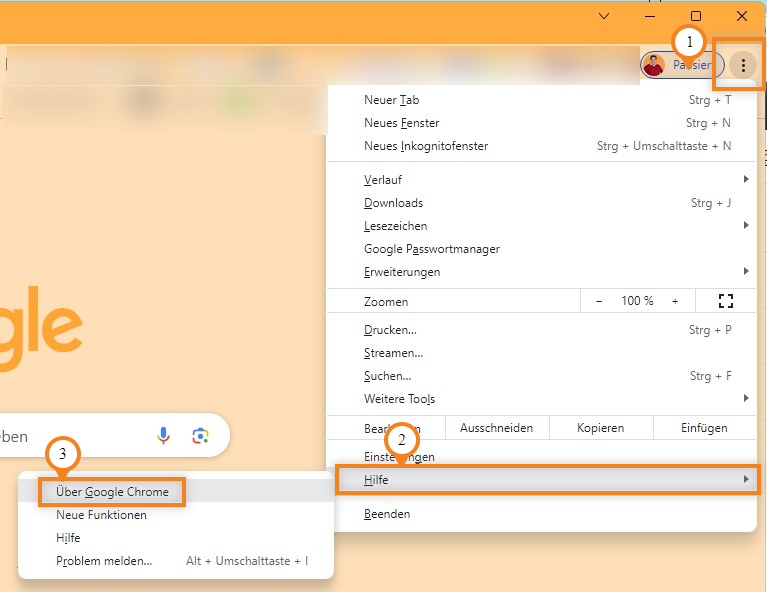Open the Chrome three-dot menu button
Image resolution: width=767 pixels, height=592 pixels.
(743, 65)
